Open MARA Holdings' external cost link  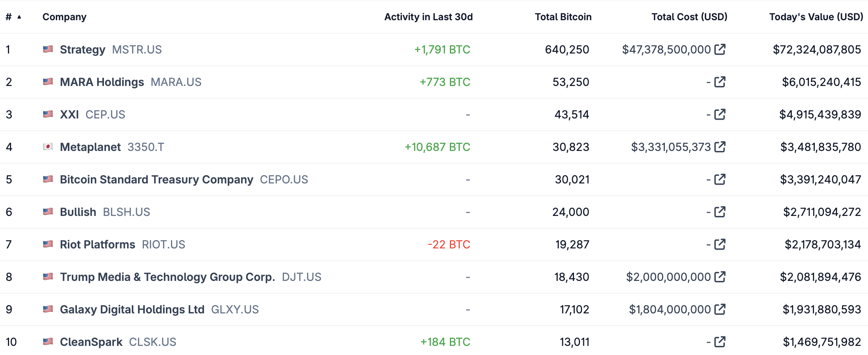coord(720,82)
